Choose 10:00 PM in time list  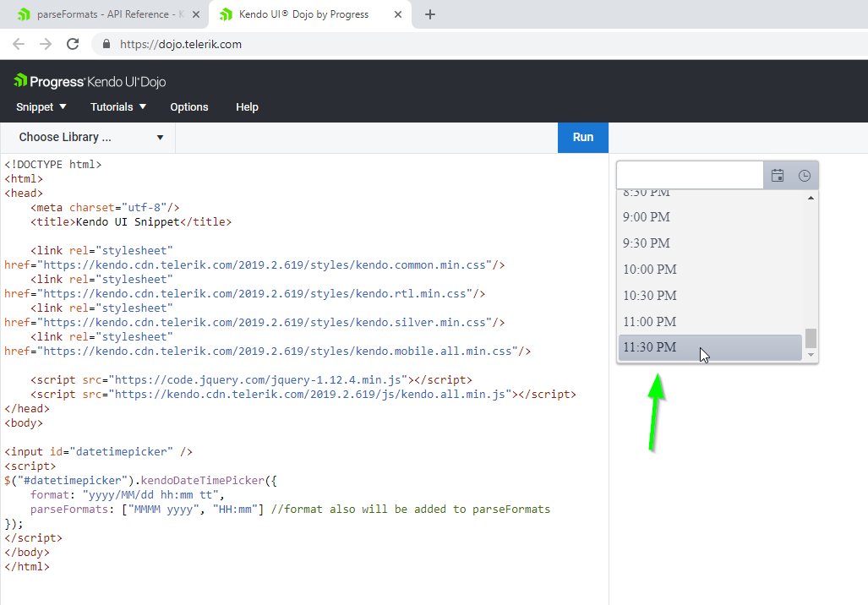coord(710,270)
